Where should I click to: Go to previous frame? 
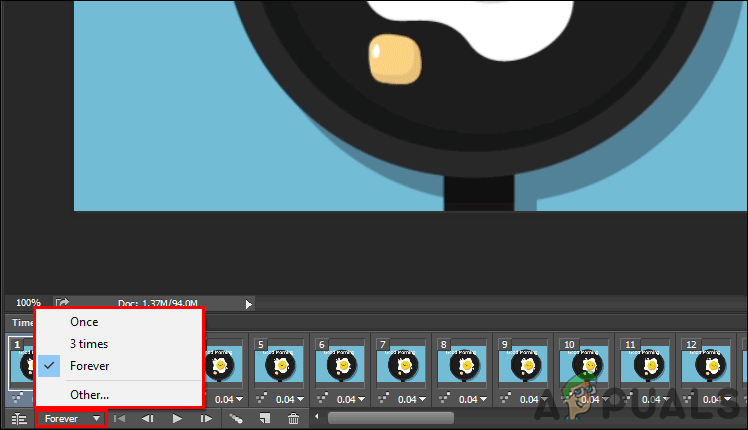[x=148, y=419]
